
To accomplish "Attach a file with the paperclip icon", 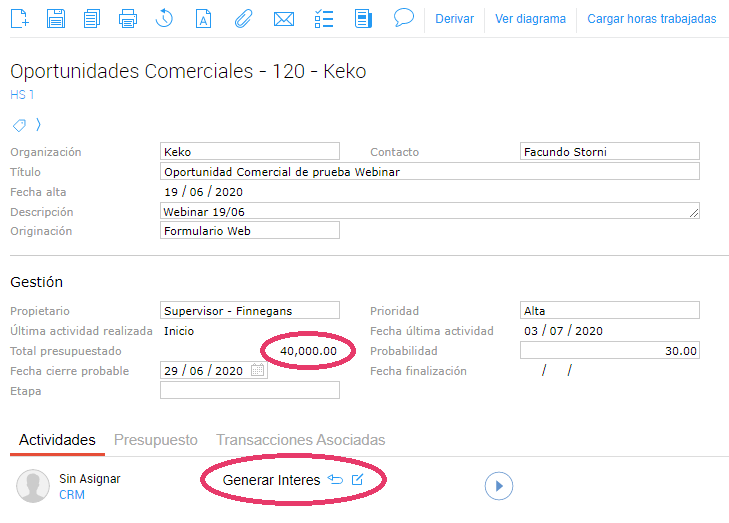I will point(242,18).
